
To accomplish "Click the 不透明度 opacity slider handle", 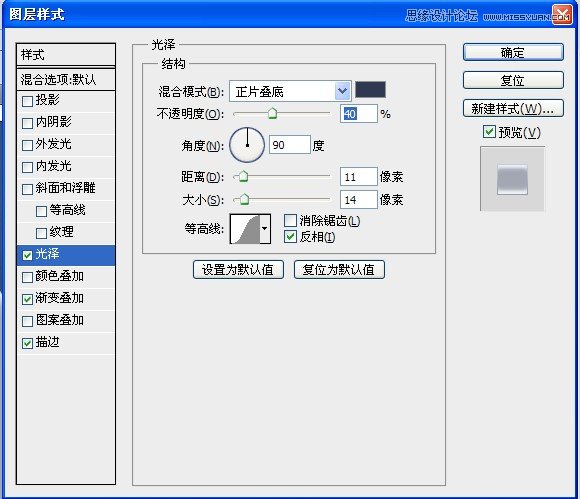I will point(272,113).
